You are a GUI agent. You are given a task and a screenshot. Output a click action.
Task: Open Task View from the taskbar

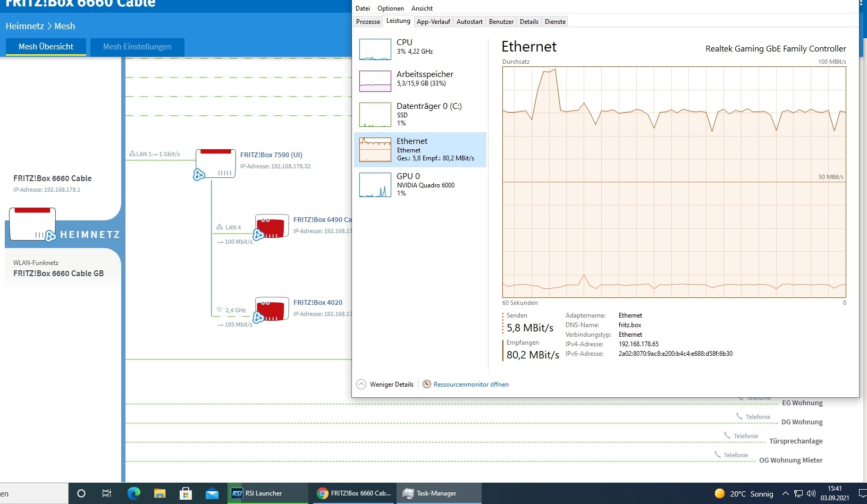point(107,493)
